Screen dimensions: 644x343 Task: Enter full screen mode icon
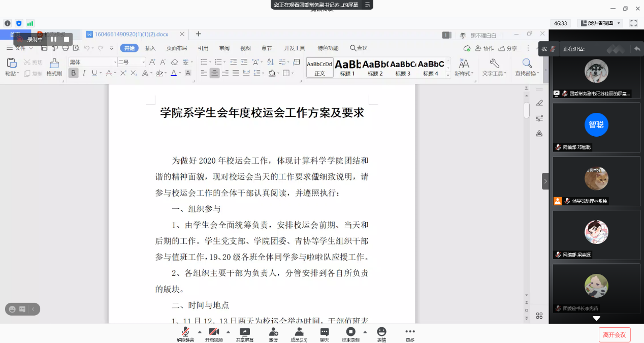point(633,23)
